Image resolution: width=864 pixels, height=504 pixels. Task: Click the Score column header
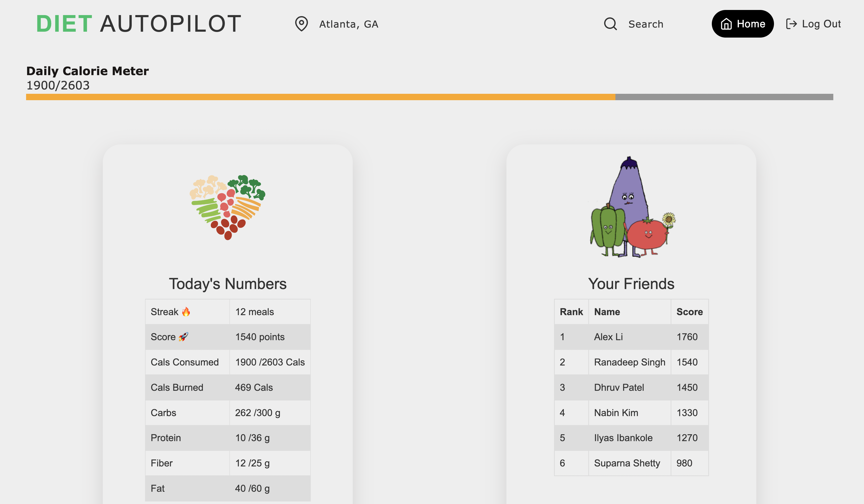690,312
